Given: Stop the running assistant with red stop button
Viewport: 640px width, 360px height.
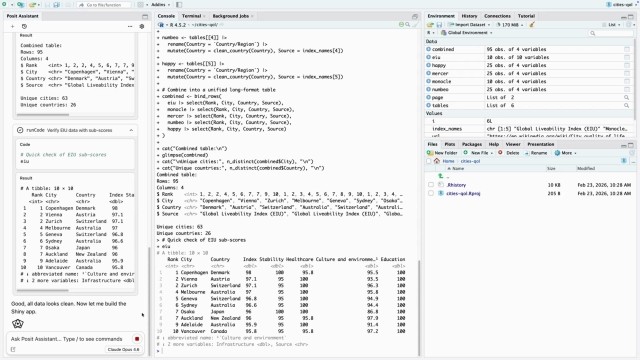Looking at the screenshot, I should tap(137, 339).
